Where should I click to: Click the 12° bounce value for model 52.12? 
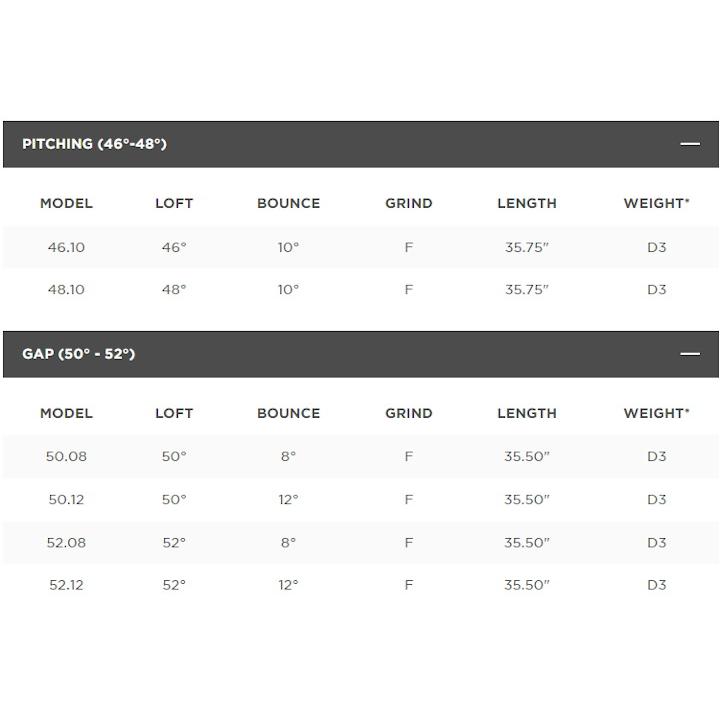(288, 585)
